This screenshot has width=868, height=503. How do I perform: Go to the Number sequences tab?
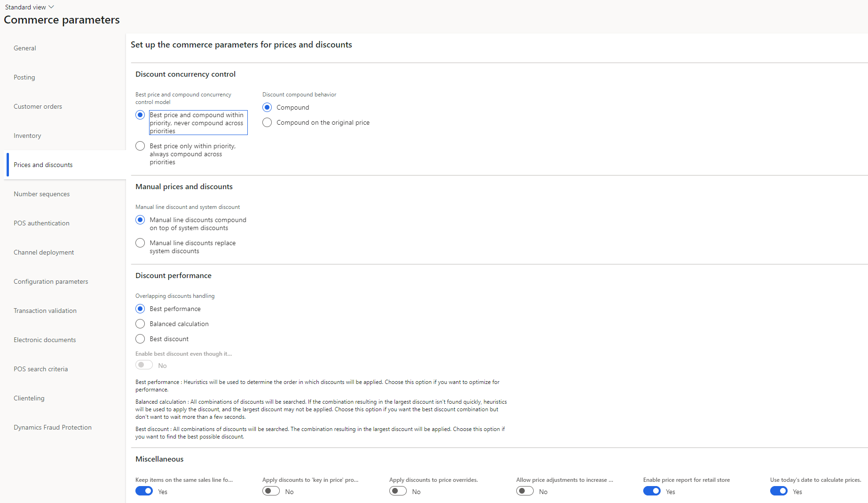pos(41,194)
